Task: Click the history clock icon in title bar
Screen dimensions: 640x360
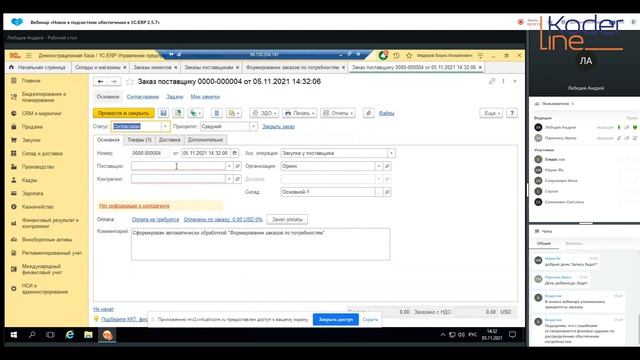Action: point(396,56)
